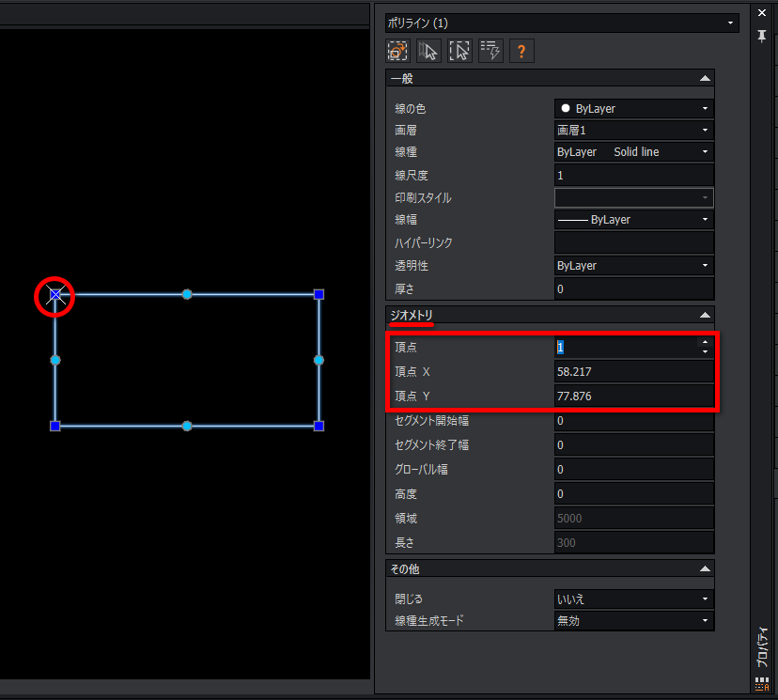This screenshot has width=778, height=700.
Task: Close the properties panel with X
Action: (762, 13)
